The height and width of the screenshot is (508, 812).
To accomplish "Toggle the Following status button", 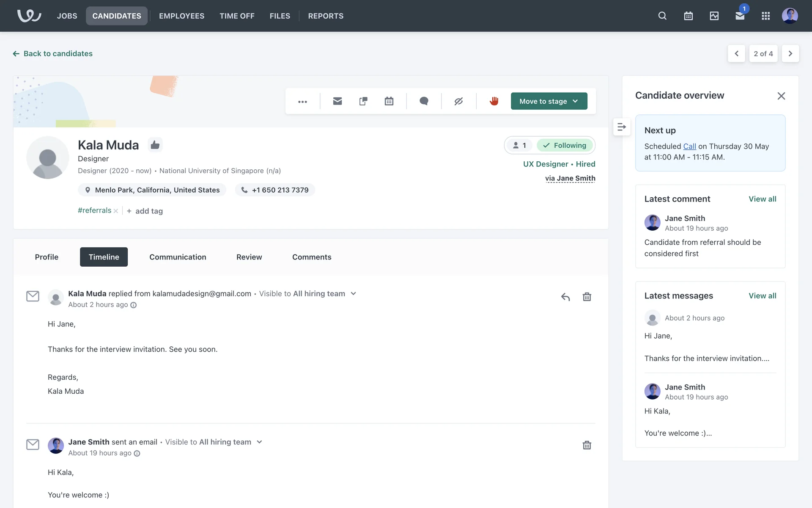I will pyautogui.click(x=565, y=146).
